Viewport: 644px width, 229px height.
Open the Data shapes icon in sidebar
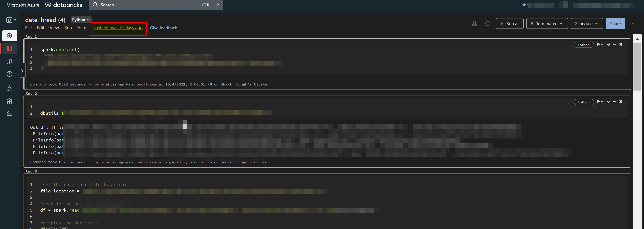(10, 88)
